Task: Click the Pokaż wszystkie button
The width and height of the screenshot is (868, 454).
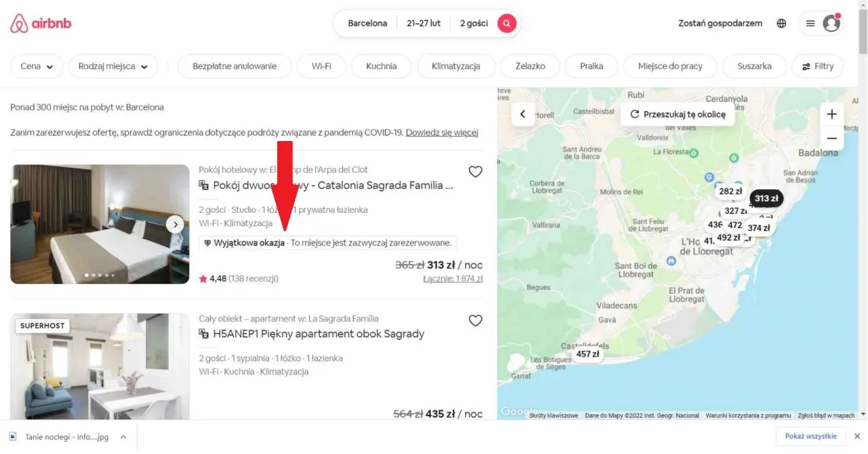Action: pos(811,436)
